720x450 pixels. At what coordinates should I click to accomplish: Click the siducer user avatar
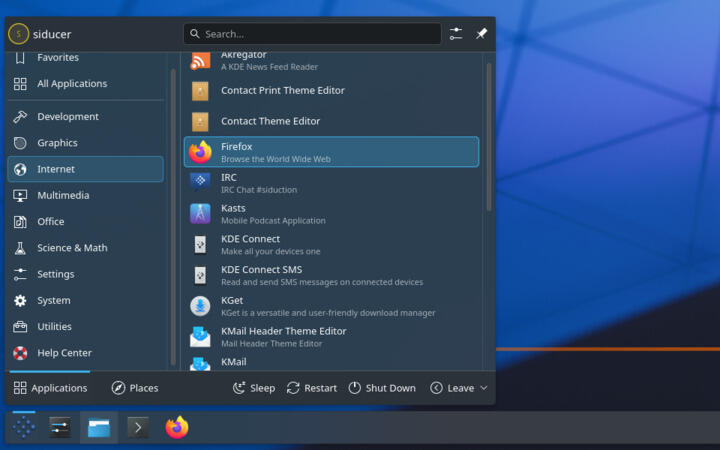click(x=18, y=34)
